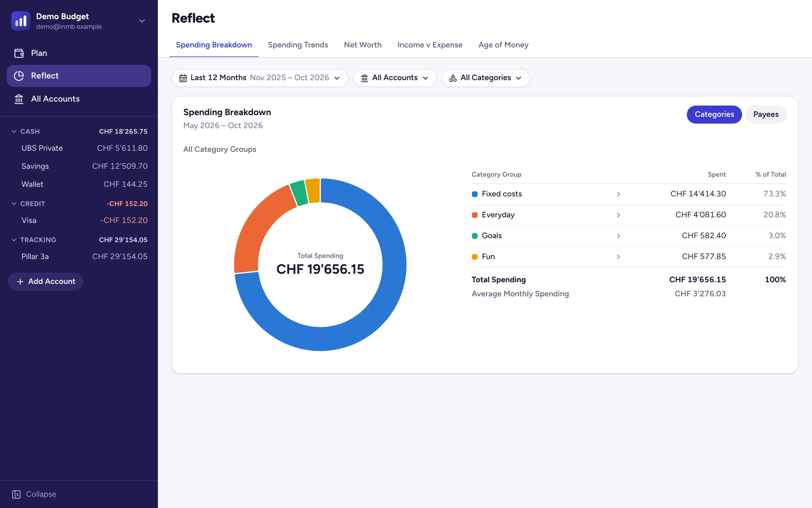Open the Pillar 3a tracking account

coord(79,256)
